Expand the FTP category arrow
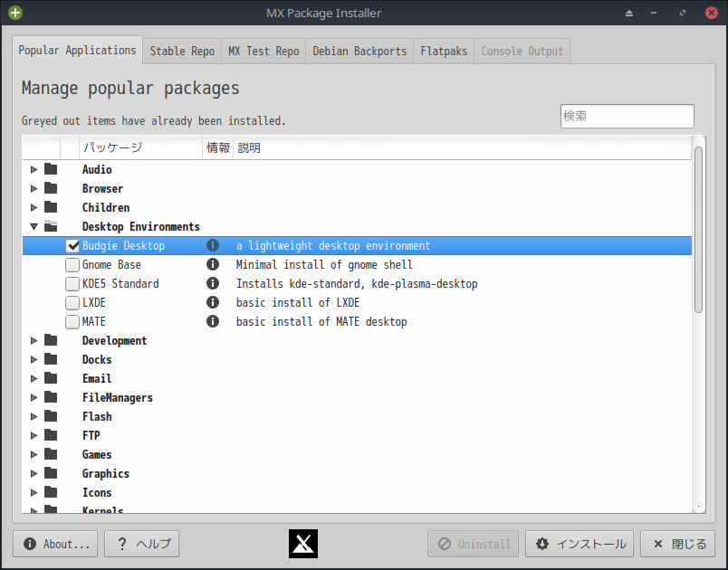The image size is (728, 570). point(34,435)
